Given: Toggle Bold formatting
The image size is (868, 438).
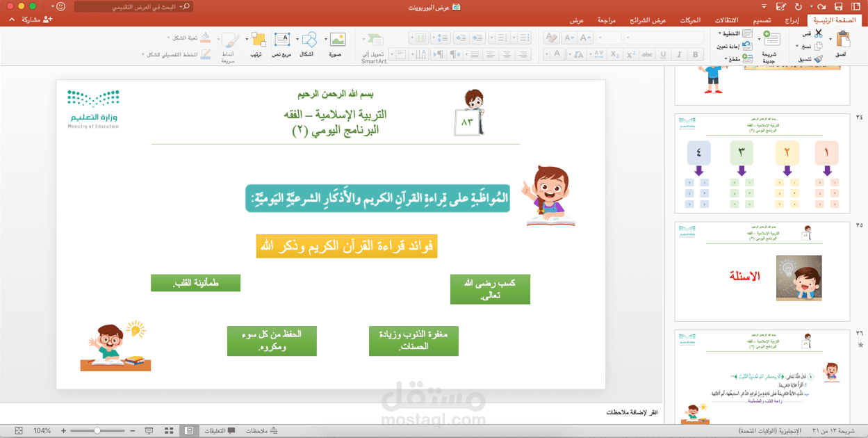Looking at the screenshot, I should click(x=696, y=54).
